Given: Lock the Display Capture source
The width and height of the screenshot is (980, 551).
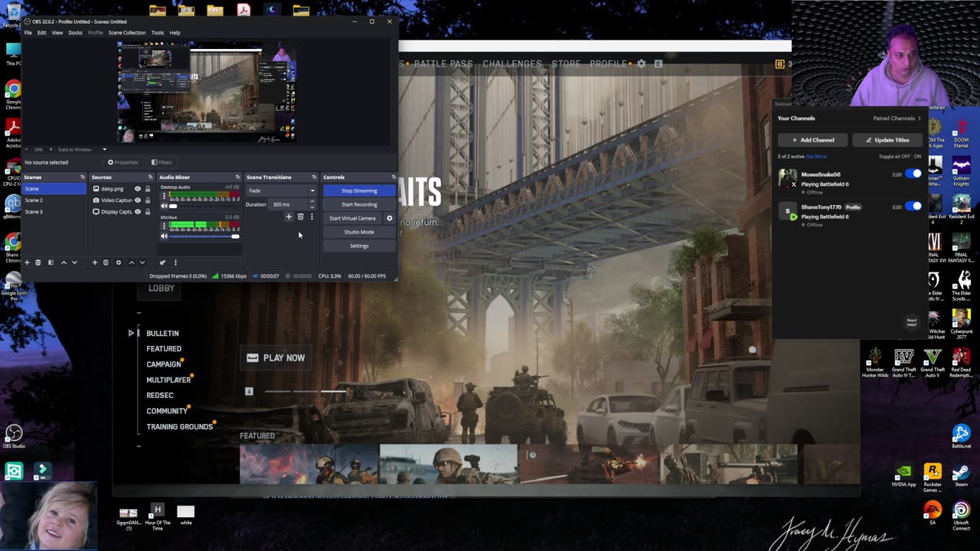Looking at the screenshot, I should coord(148,212).
